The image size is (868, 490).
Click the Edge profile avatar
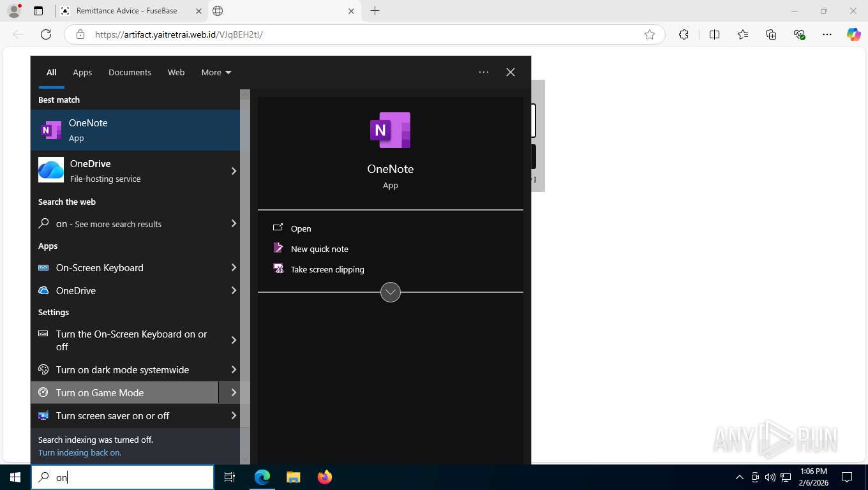14,11
